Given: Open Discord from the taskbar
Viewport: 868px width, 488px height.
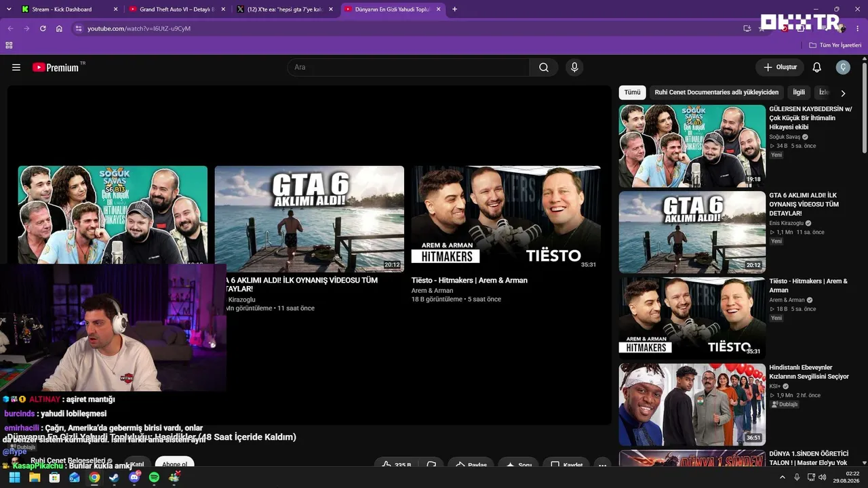Looking at the screenshot, I should point(134,478).
